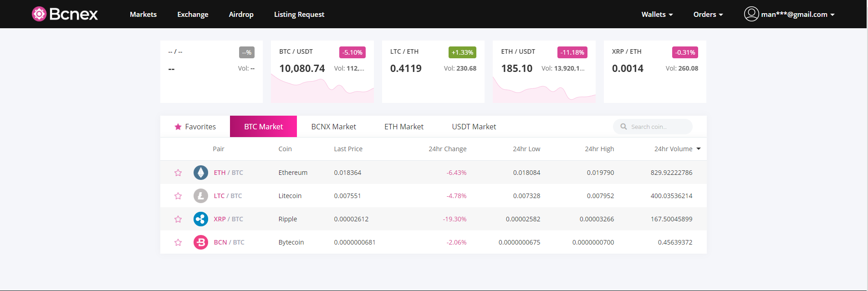Sort by 24hr Volume arrow
The width and height of the screenshot is (868, 291).
699,149
